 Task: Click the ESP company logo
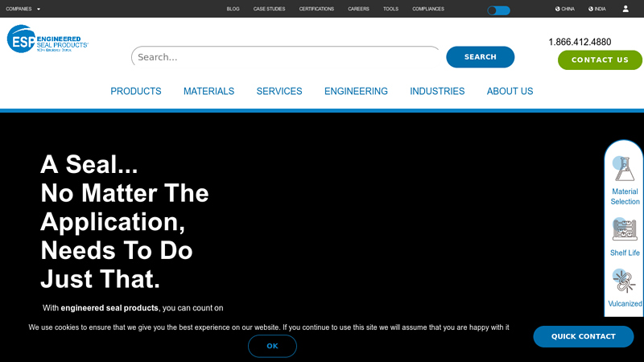pyautogui.click(x=47, y=39)
